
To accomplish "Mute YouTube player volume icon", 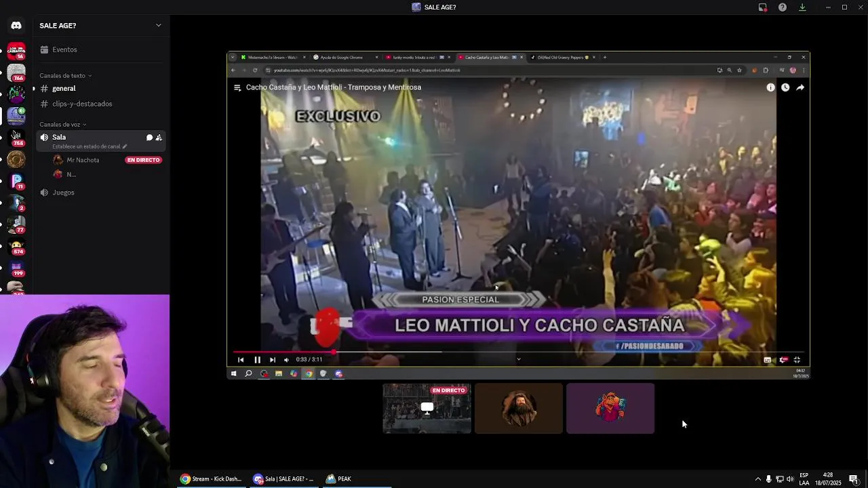I will [286, 360].
